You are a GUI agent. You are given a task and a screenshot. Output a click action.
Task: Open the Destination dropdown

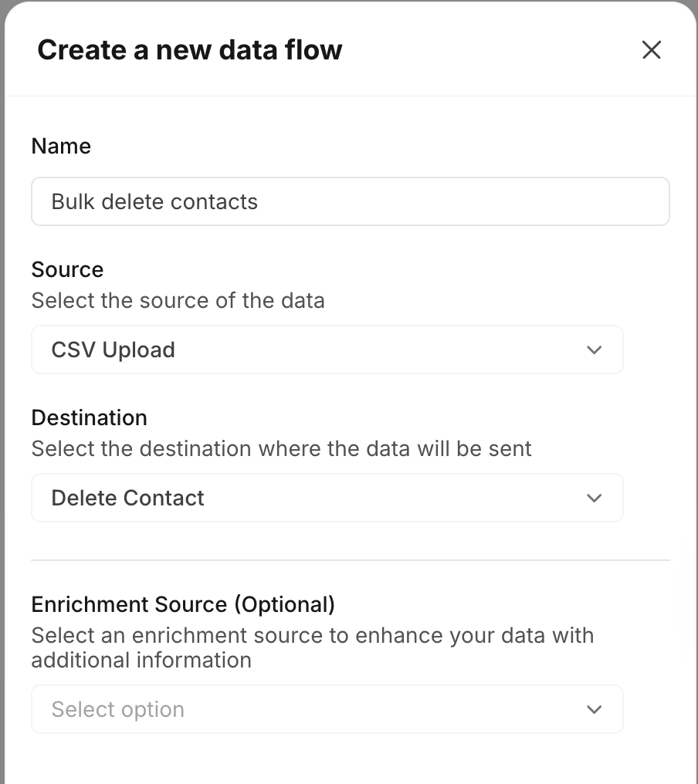click(327, 498)
